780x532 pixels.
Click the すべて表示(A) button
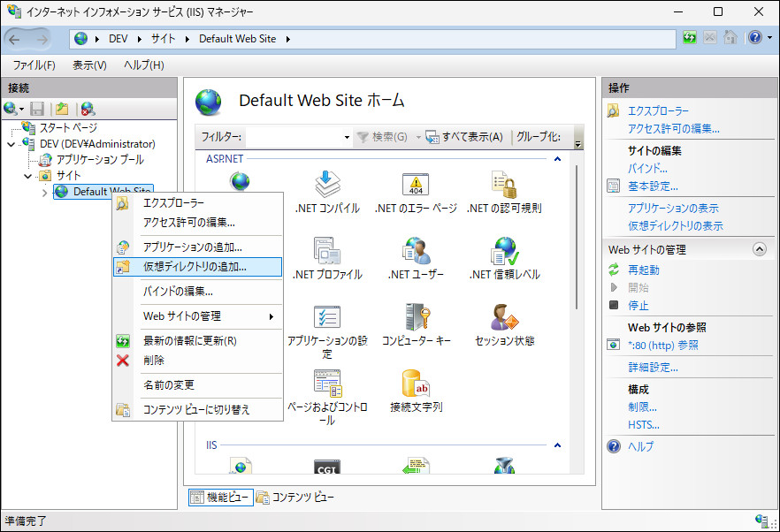click(464, 137)
